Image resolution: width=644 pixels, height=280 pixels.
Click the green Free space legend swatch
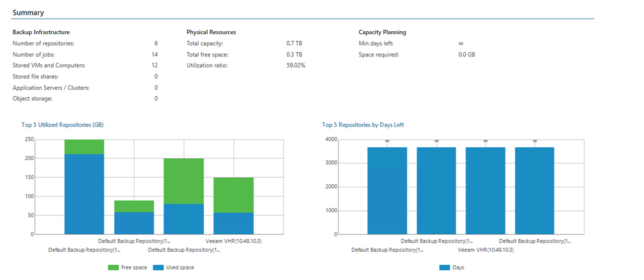[x=113, y=267]
